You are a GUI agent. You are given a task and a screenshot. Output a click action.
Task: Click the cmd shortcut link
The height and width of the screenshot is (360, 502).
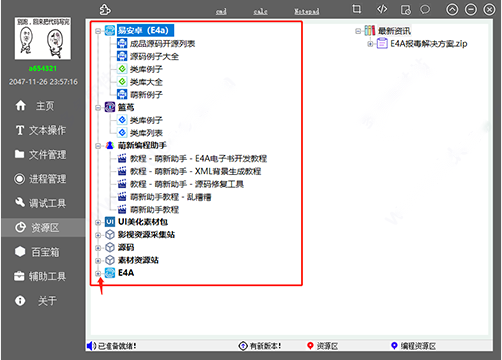point(221,11)
